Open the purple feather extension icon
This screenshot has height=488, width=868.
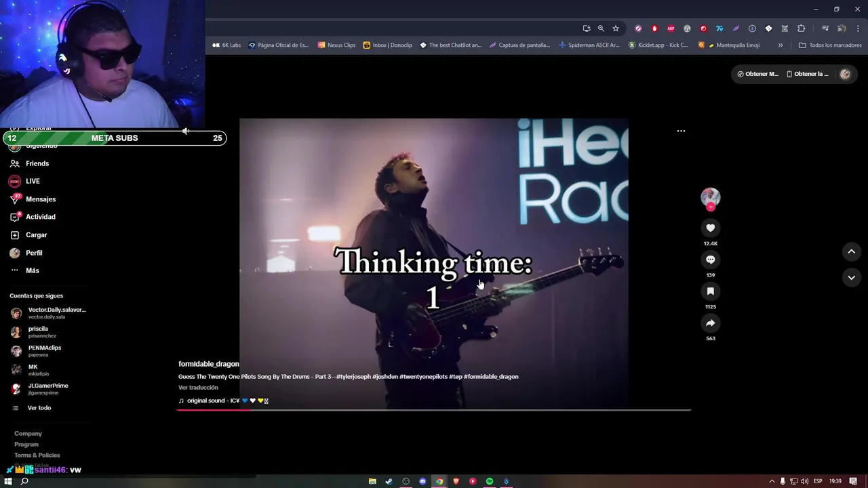[x=736, y=28]
